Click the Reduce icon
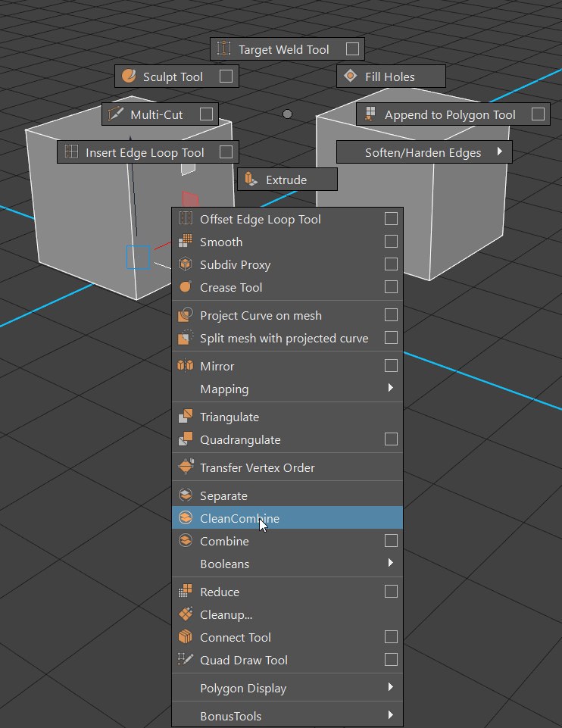562x728 pixels. (186, 591)
